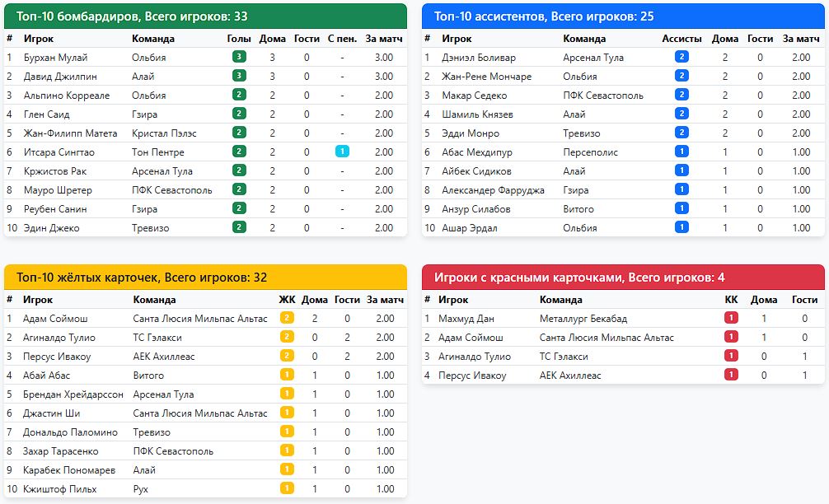Click the КК column header
Screen dimensions: 829x504
pos(731,300)
